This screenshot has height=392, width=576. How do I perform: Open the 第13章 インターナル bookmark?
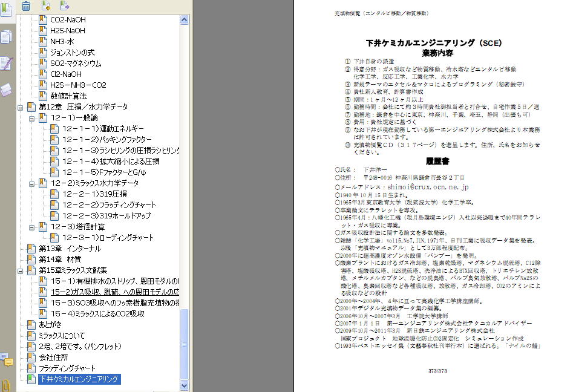coord(70,249)
